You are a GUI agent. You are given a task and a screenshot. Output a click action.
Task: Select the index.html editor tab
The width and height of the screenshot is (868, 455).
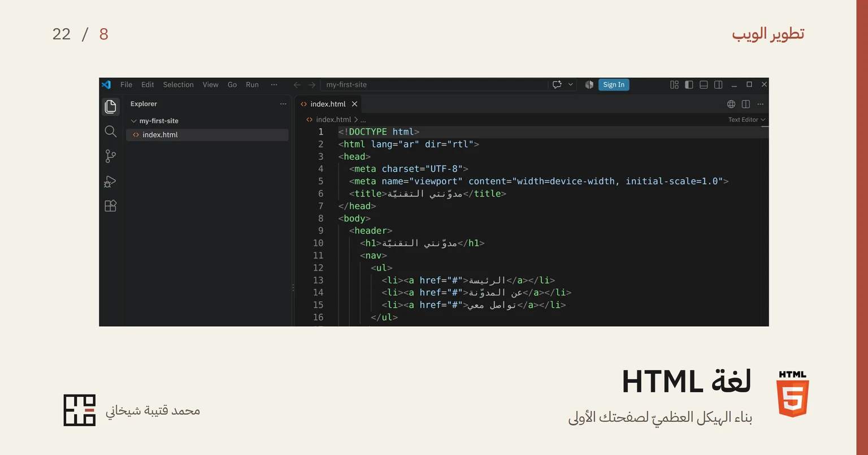328,104
